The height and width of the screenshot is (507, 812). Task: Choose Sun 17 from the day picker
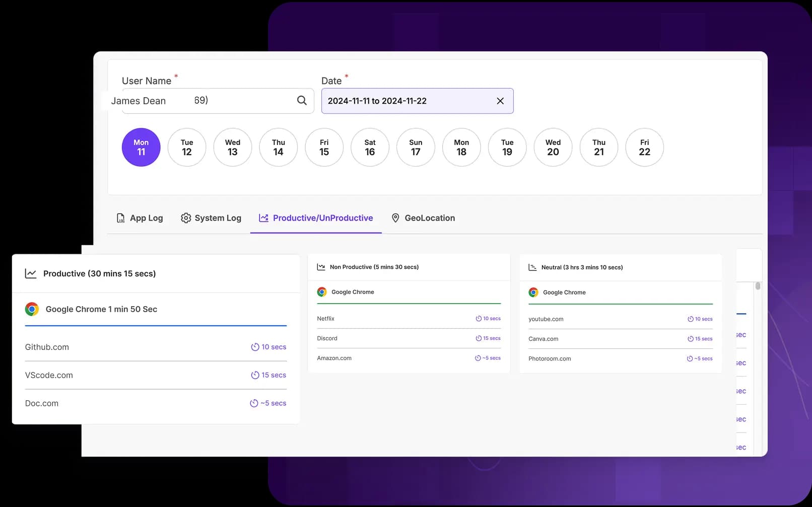click(x=416, y=147)
